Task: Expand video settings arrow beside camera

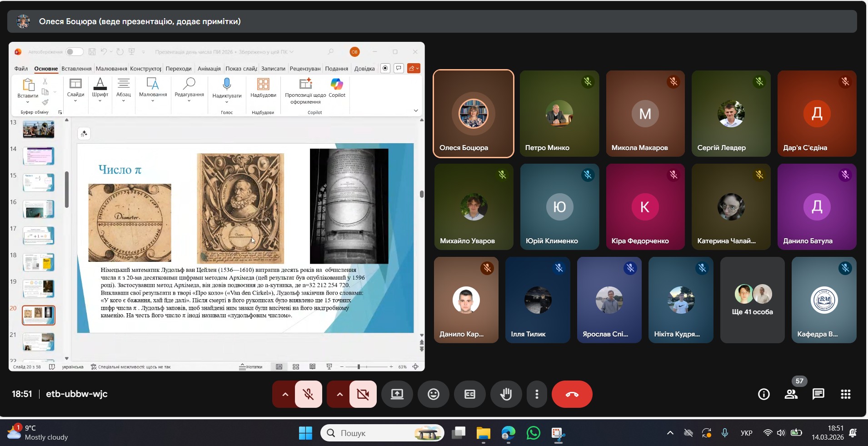Action: point(339,394)
